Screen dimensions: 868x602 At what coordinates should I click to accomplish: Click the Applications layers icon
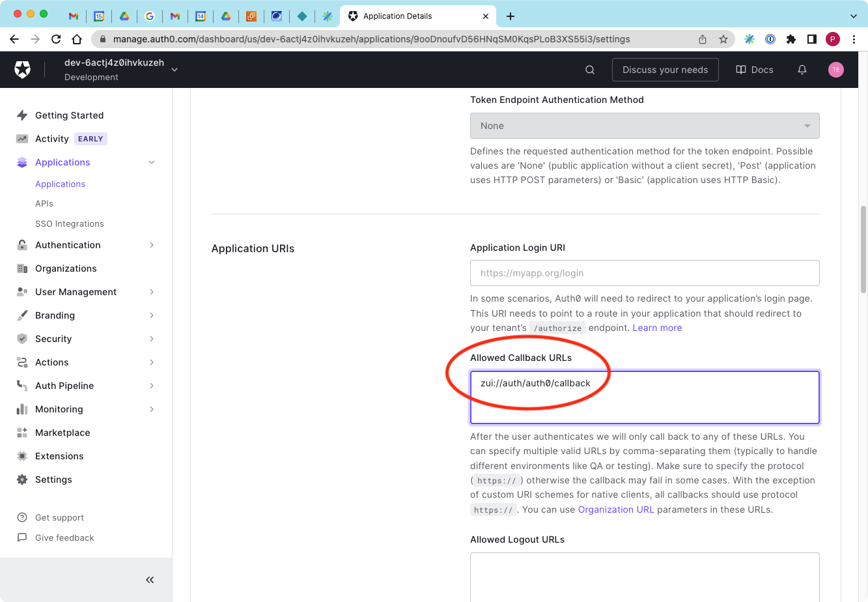(x=22, y=162)
